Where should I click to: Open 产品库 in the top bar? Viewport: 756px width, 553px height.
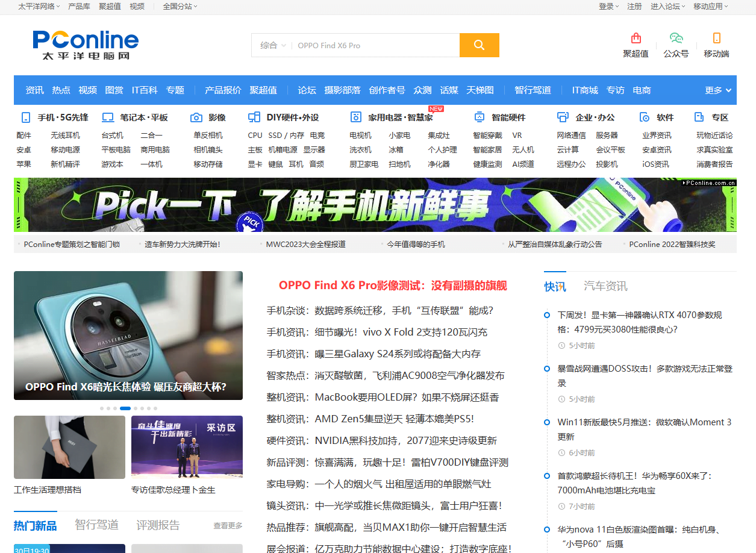point(79,6)
